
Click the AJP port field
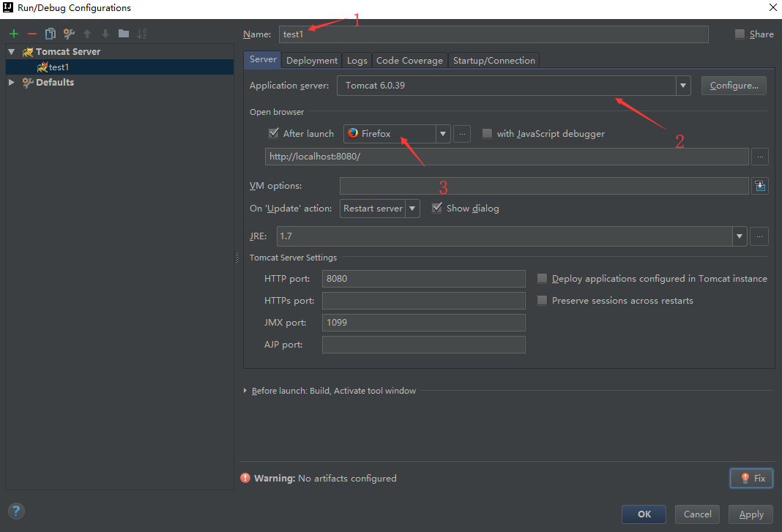(x=423, y=345)
